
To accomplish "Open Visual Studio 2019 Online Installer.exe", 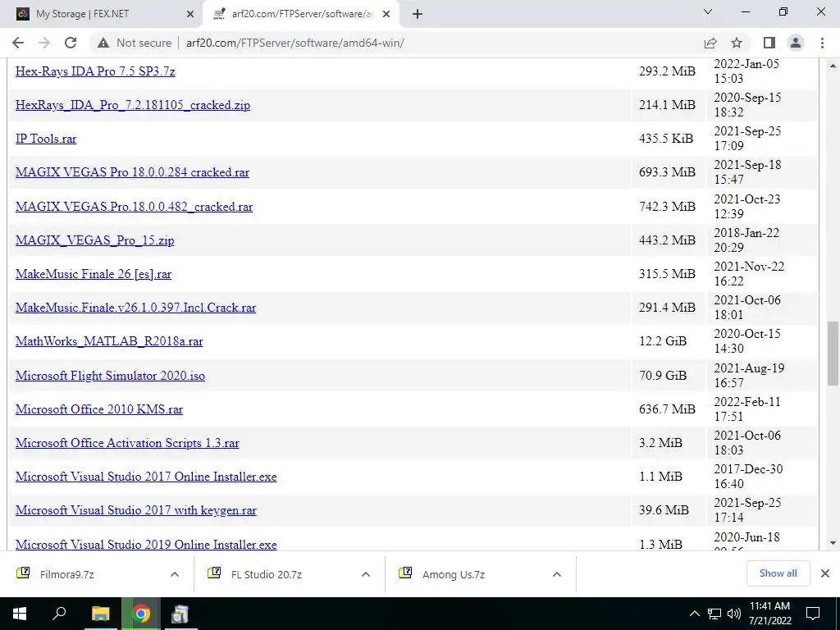I will pos(146,545).
